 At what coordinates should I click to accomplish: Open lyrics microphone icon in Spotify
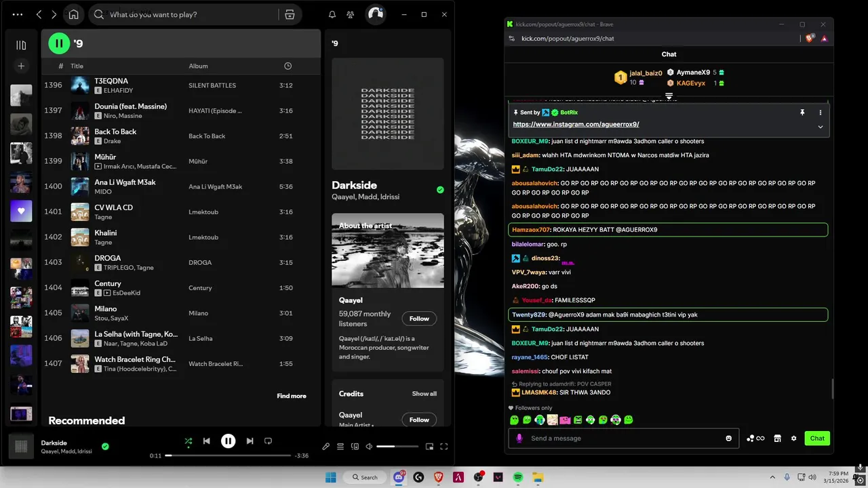(325, 447)
